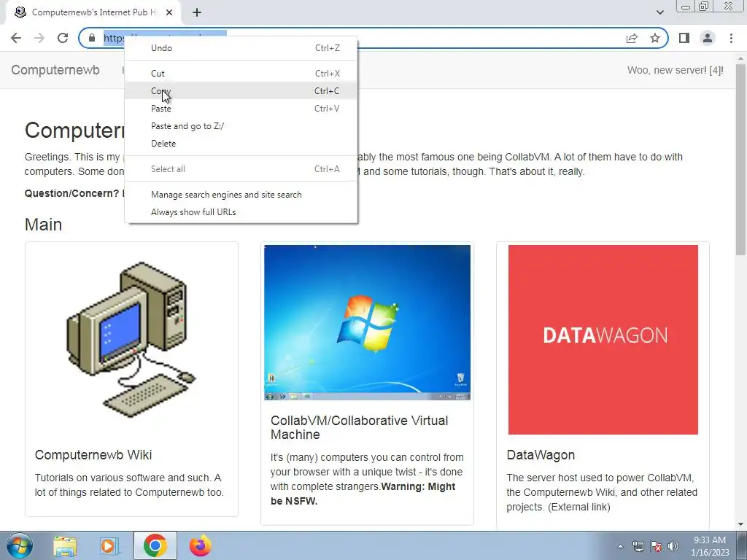Click the Computernewb navbar brand link
The height and width of the screenshot is (560, 747).
[x=55, y=70]
